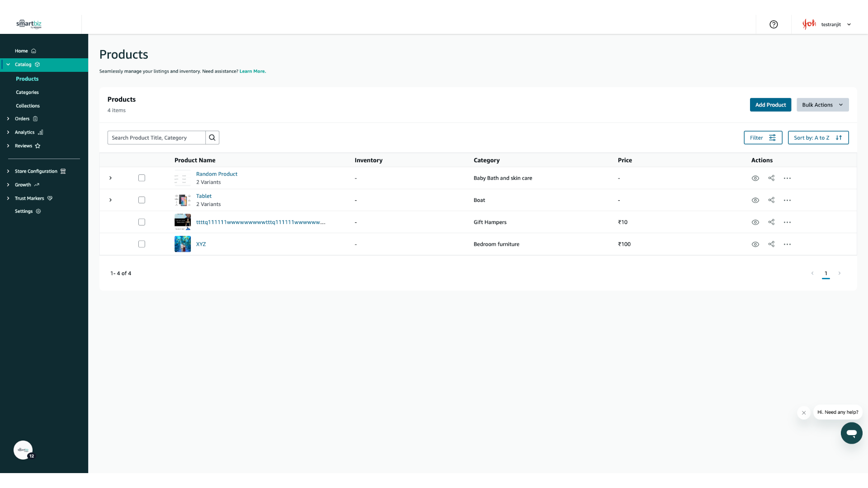
Task: Open more options for Tablet
Action: pyautogui.click(x=787, y=200)
